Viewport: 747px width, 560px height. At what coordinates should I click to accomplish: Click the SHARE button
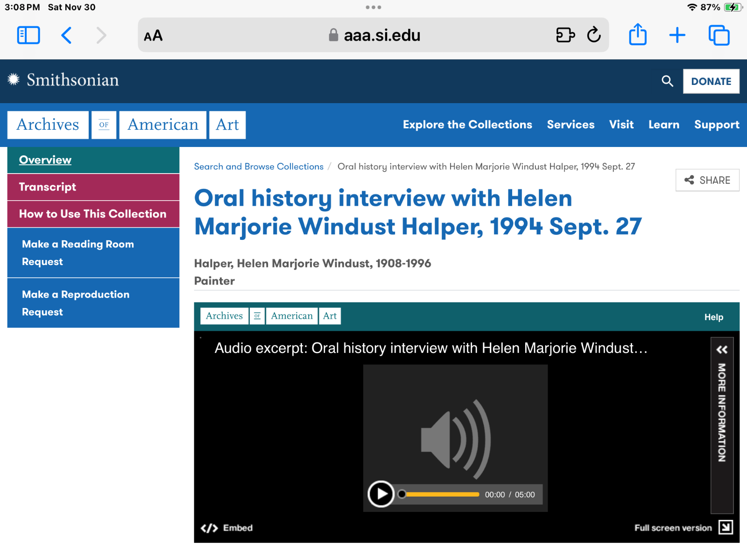click(707, 180)
